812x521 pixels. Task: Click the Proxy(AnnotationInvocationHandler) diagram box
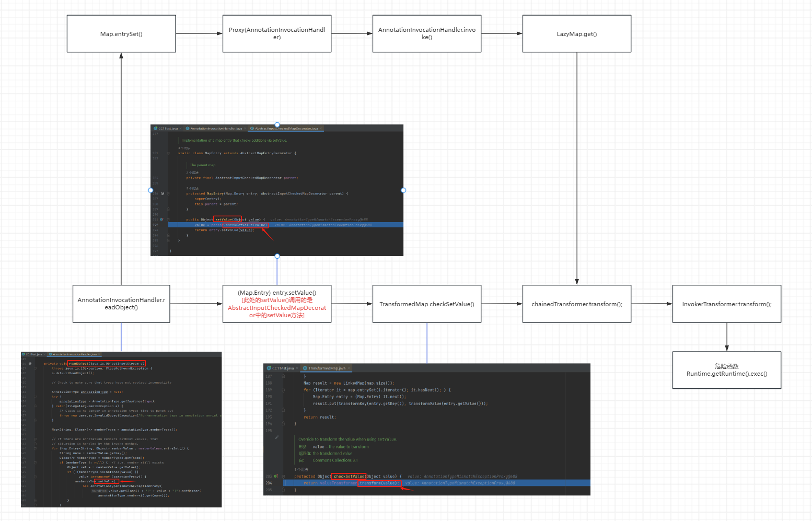[277, 34]
